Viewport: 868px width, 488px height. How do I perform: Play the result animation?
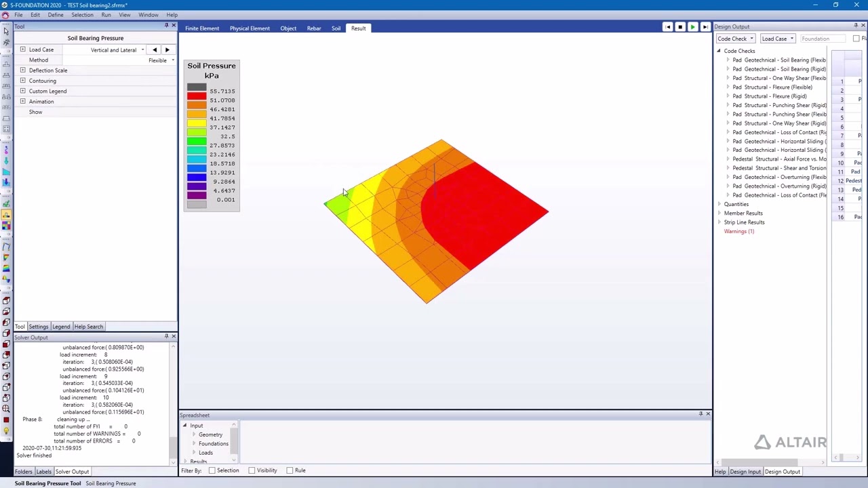[692, 27]
